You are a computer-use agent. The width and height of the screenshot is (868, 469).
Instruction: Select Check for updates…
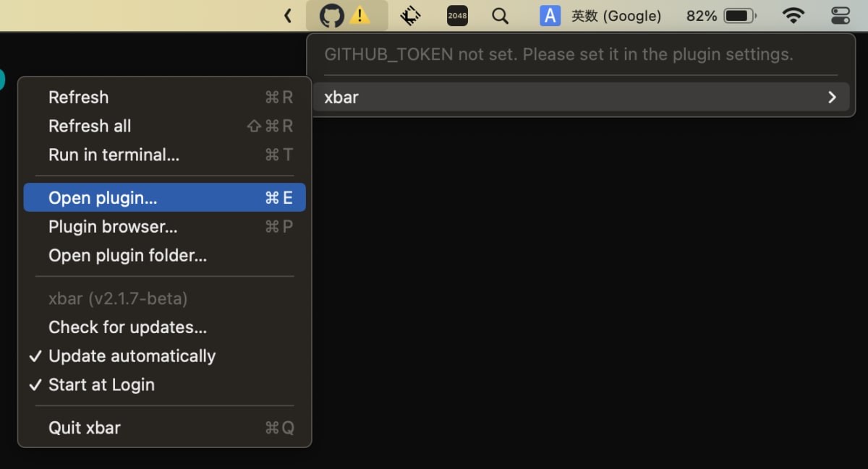pyautogui.click(x=165, y=327)
